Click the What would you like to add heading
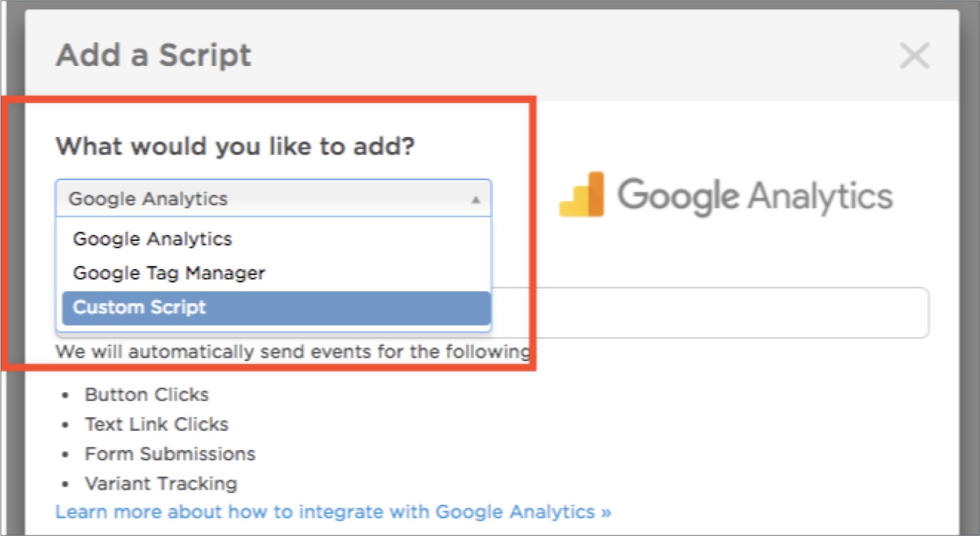Viewport: 980px width, 536px height. [x=235, y=146]
